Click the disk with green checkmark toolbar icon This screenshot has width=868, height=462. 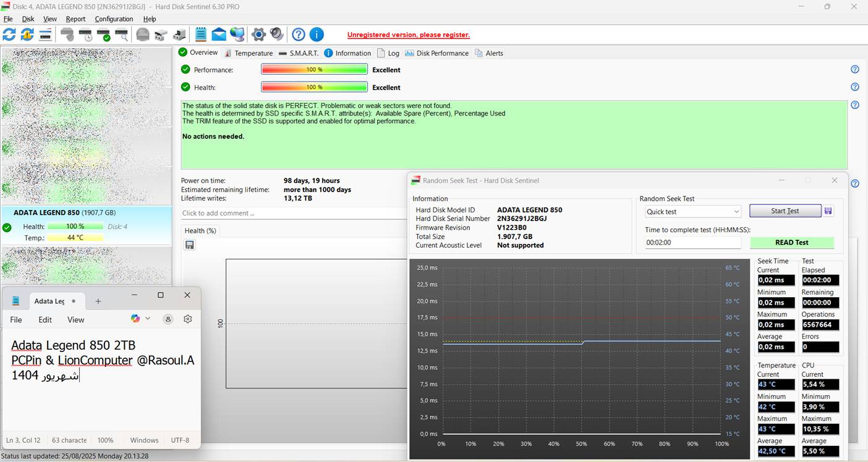click(104, 35)
